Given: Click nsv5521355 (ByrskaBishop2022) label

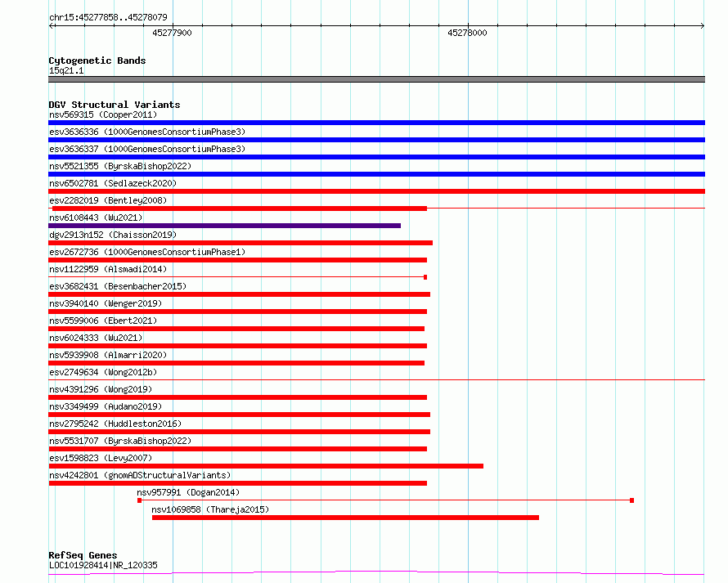Looking at the screenshot, I should tap(120, 166).
